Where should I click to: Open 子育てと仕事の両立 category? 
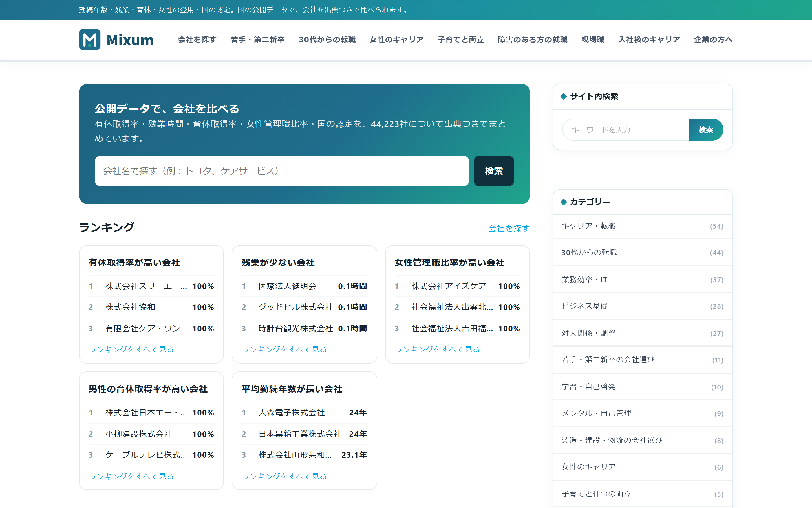click(x=643, y=494)
